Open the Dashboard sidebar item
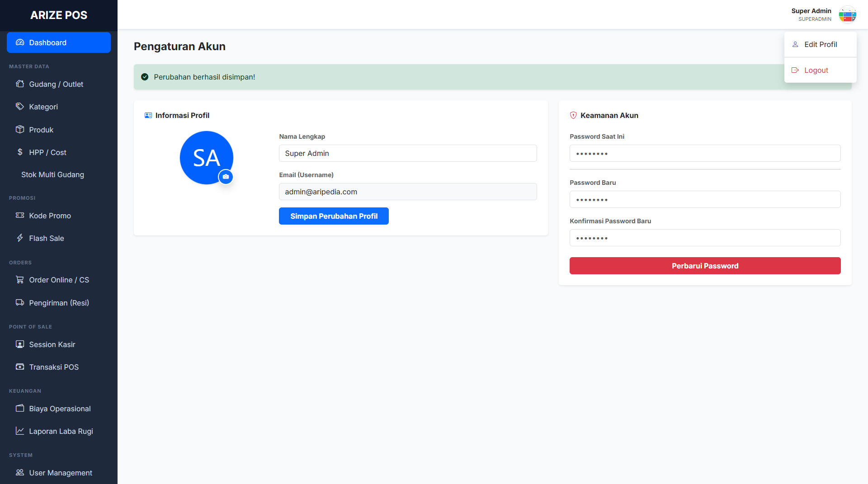Screen dimensions: 868x484 coord(58,42)
